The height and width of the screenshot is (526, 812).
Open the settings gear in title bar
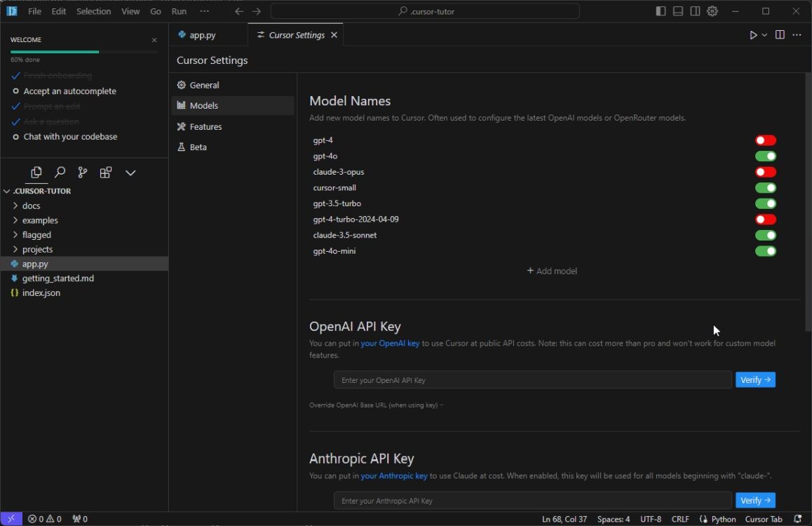(712, 11)
